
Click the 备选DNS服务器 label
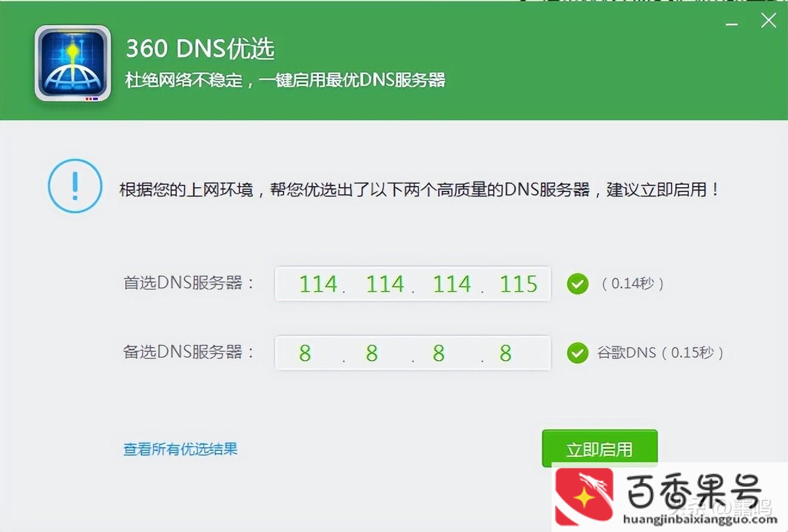189,352
